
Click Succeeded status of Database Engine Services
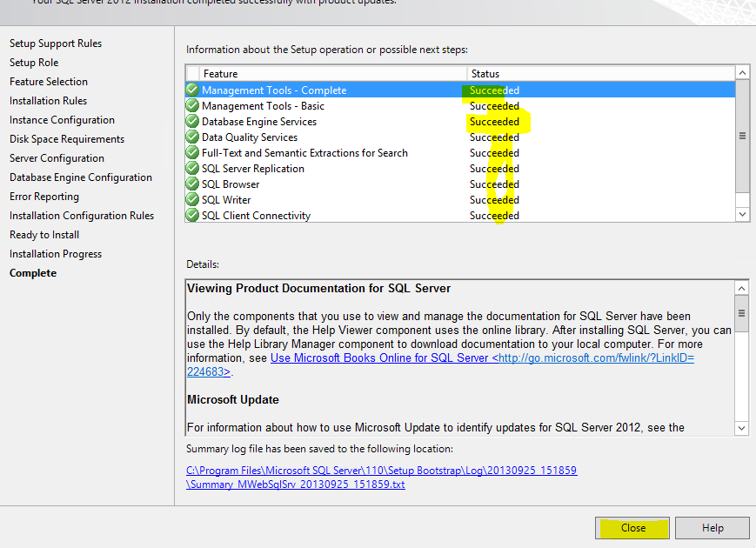click(494, 122)
